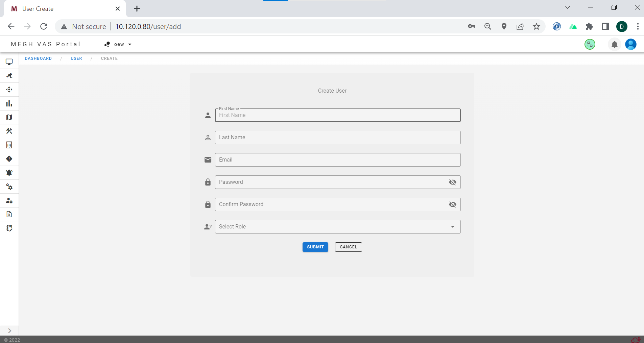Image resolution: width=644 pixels, height=343 pixels.
Task: Open the camera icon in the sidebar
Action: (x=9, y=76)
